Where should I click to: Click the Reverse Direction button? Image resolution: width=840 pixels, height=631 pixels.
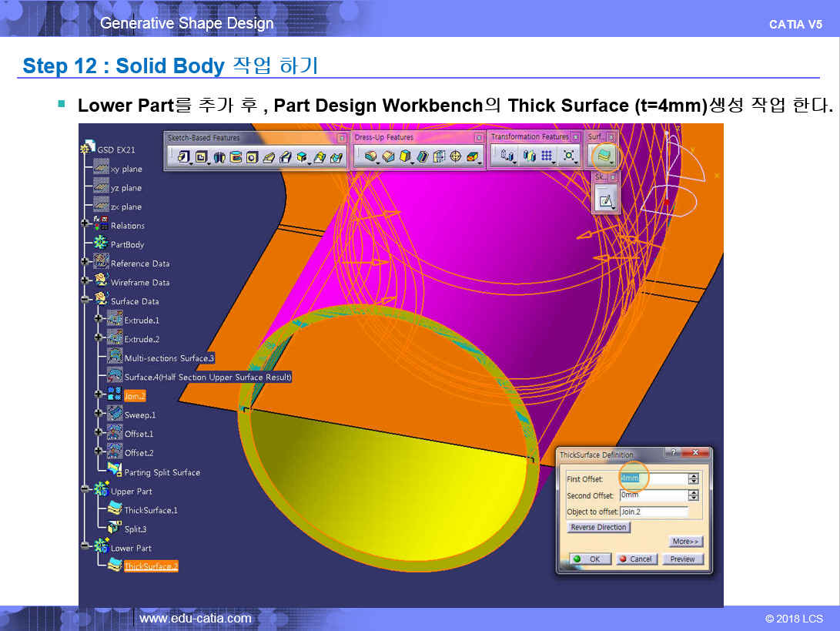click(x=599, y=527)
